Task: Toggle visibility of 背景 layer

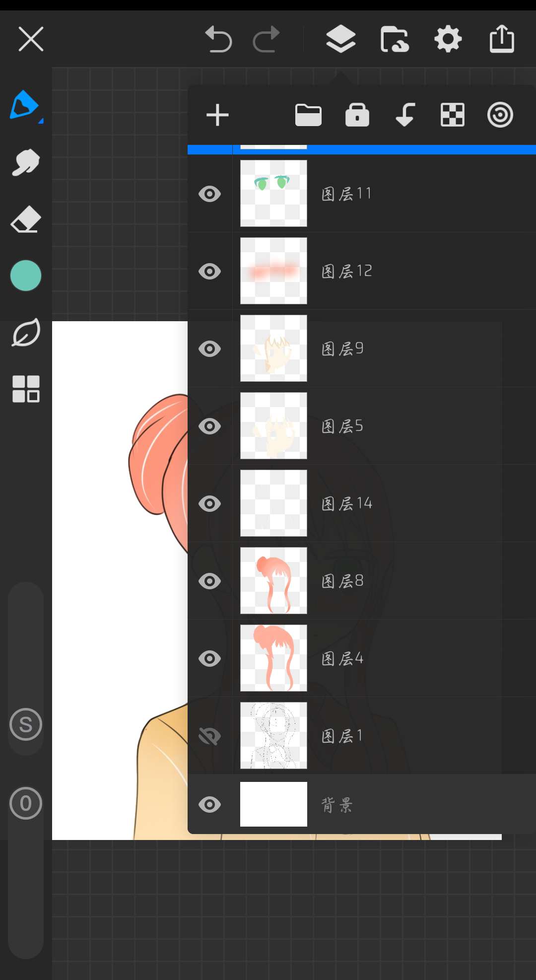Action: coord(209,804)
